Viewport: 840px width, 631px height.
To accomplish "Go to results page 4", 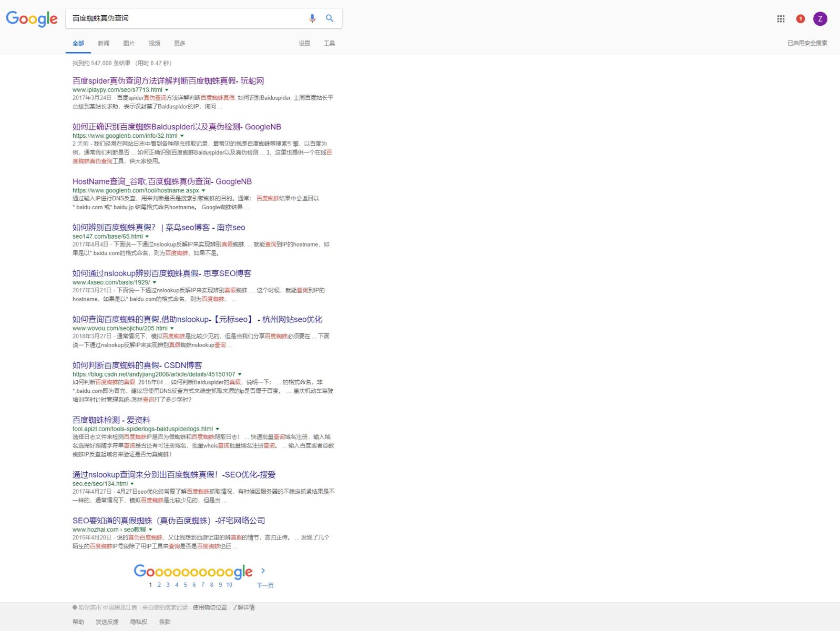I will [177, 585].
